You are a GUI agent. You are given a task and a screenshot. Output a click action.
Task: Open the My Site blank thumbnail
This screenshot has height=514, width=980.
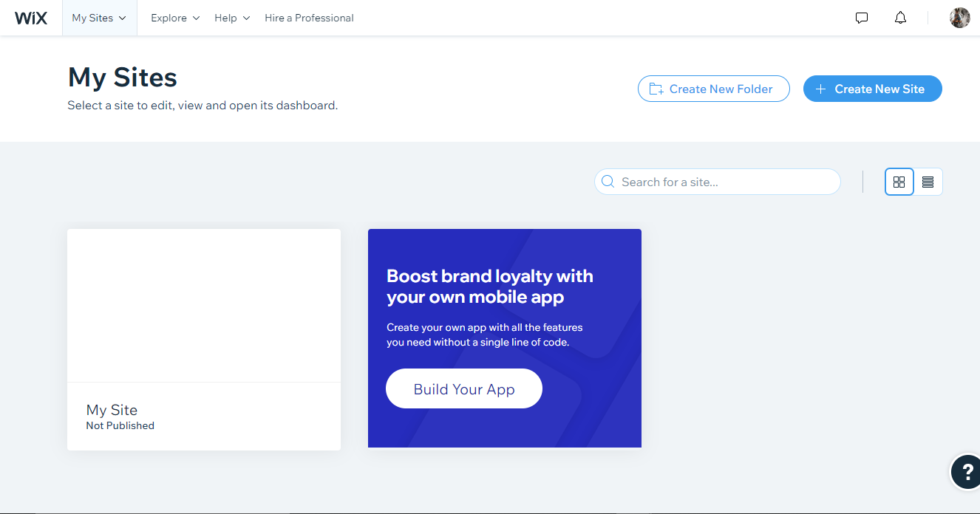pos(204,305)
